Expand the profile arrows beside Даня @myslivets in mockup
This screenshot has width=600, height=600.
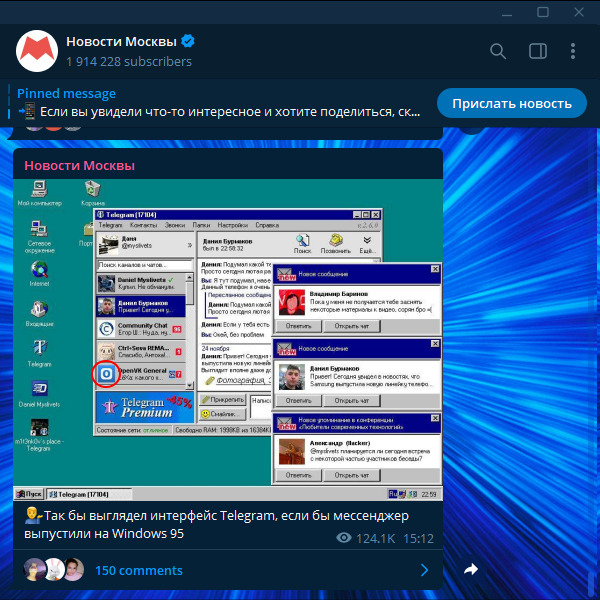pyautogui.click(x=189, y=245)
